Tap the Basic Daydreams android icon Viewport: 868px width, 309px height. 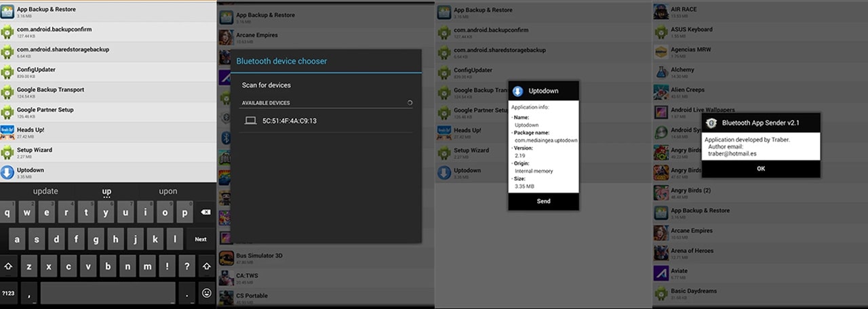pos(661,293)
